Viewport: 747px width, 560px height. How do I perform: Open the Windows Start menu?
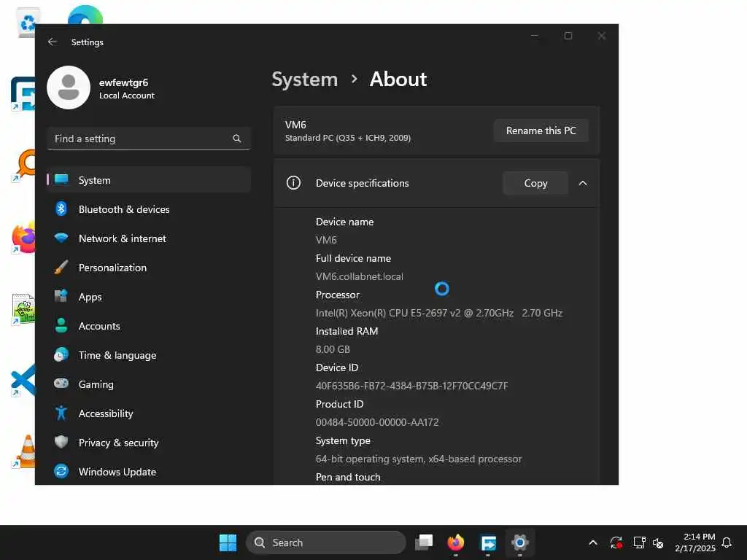(228, 542)
